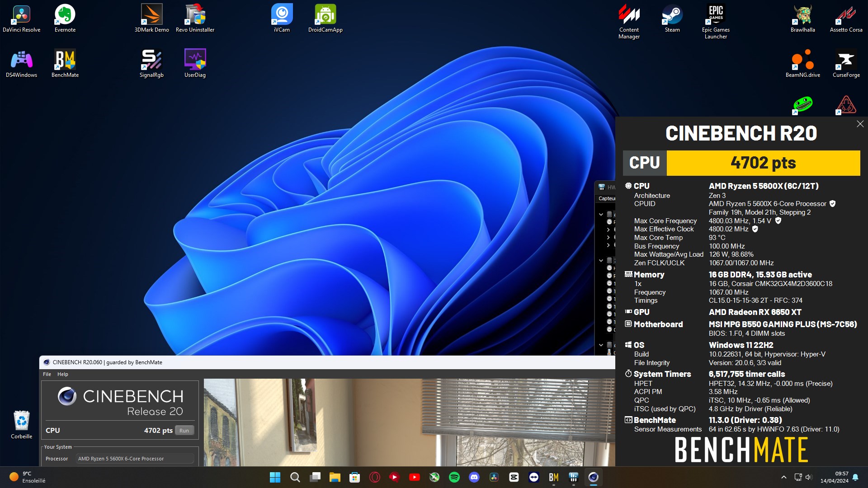The height and width of the screenshot is (488, 868).
Task: Open CapCut from the taskbar
Action: pos(514,477)
